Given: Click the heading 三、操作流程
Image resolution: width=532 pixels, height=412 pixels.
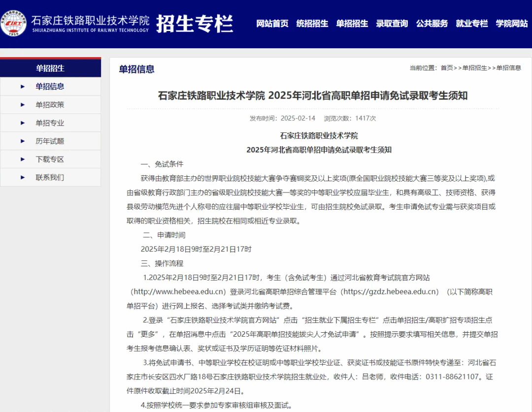Looking at the screenshot, I should pos(162,263).
